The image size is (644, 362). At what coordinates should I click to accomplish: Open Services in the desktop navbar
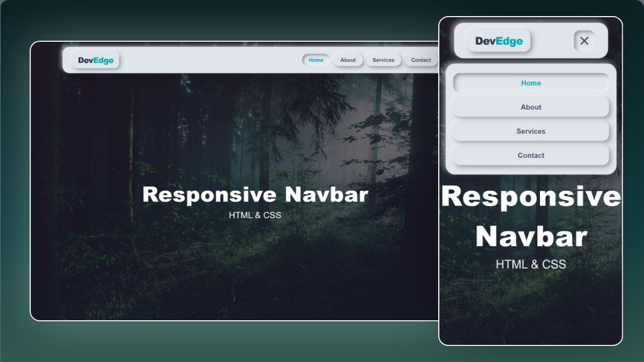coord(383,60)
